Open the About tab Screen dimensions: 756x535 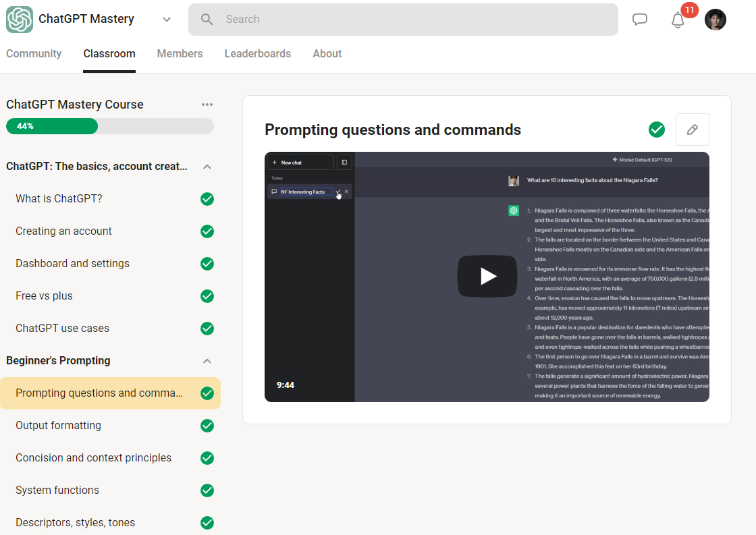tap(327, 53)
